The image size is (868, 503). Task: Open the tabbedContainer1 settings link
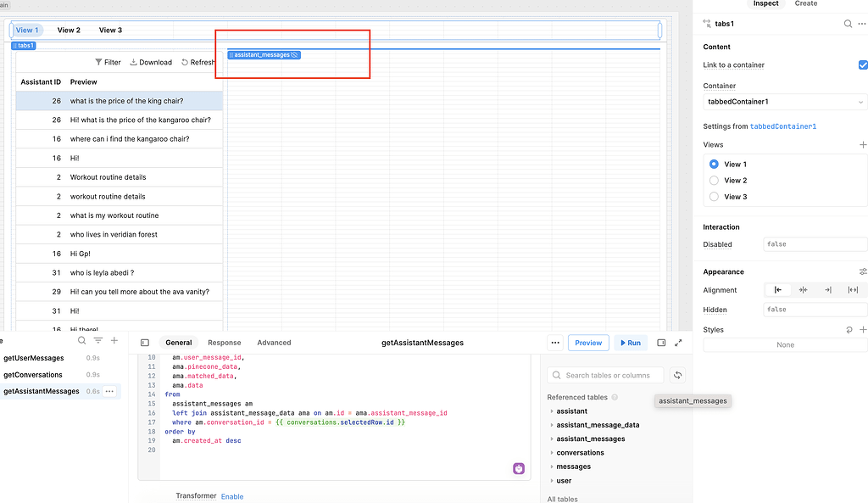[782, 126]
